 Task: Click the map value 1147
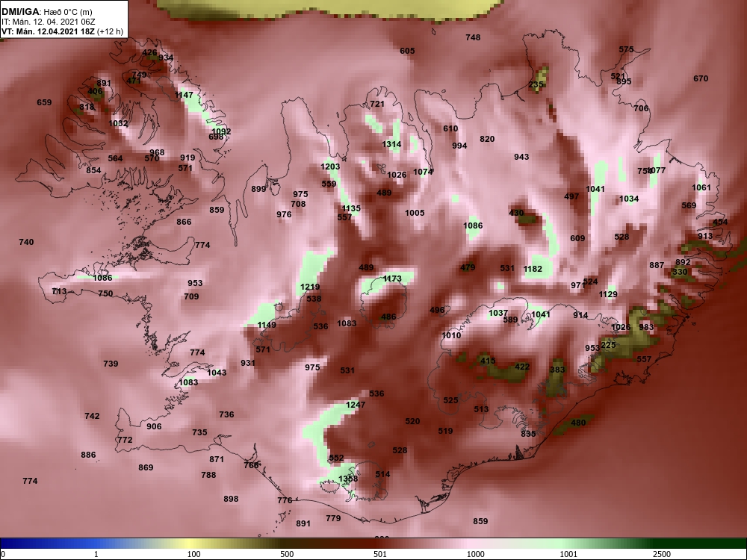(184, 95)
